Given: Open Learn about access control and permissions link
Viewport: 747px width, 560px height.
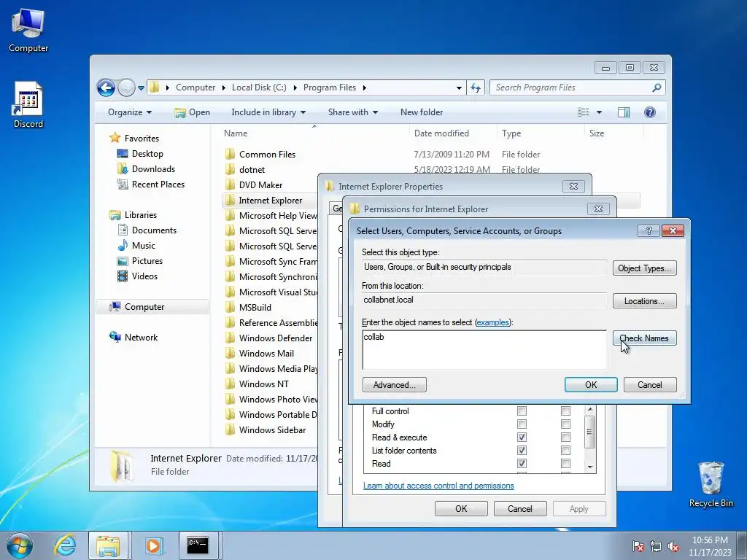Looking at the screenshot, I should click(x=438, y=486).
